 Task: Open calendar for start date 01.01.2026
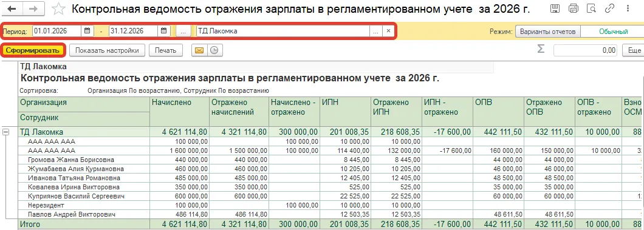87,31
